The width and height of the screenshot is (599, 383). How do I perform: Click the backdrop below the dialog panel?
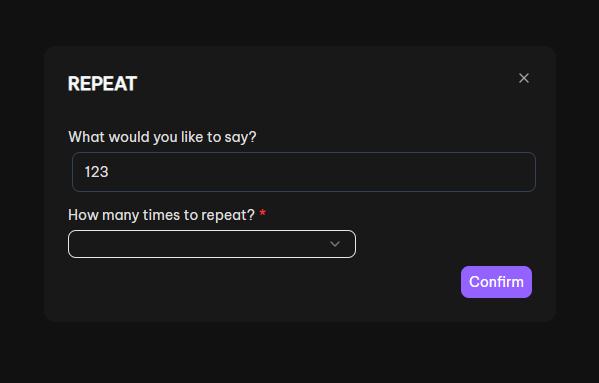[x=300, y=353]
